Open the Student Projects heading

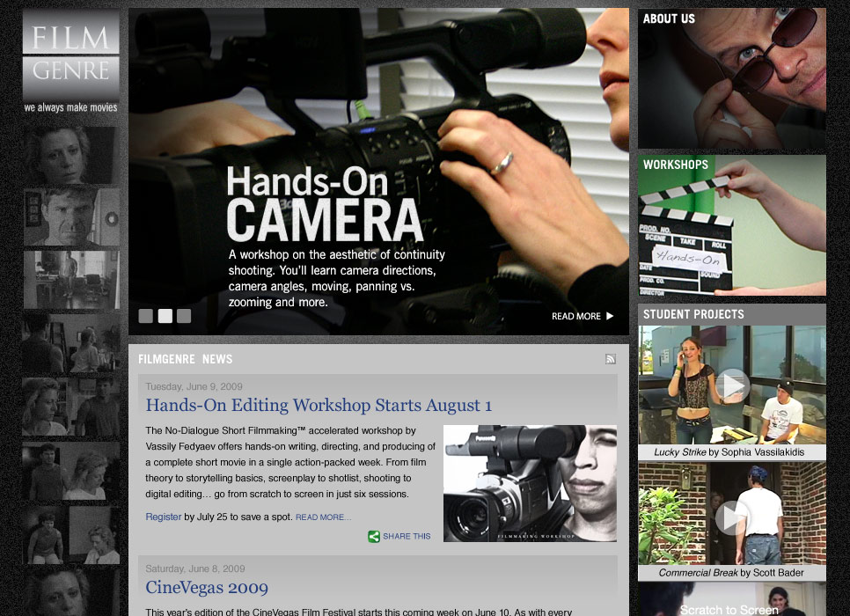click(x=693, y=314)
